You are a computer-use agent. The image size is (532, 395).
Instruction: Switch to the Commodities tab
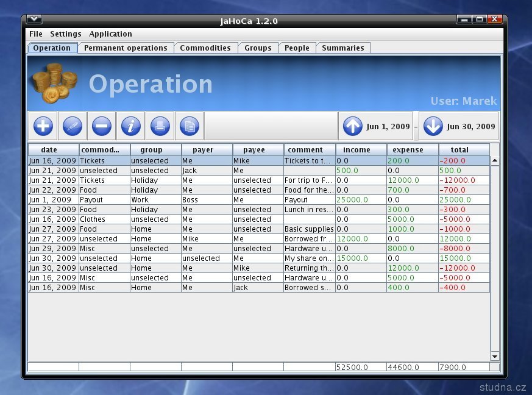coord(205,48)
